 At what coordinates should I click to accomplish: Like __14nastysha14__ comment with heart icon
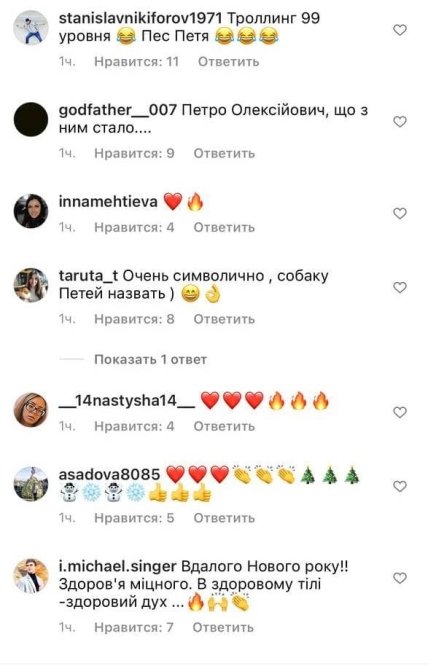pos(400,412)
